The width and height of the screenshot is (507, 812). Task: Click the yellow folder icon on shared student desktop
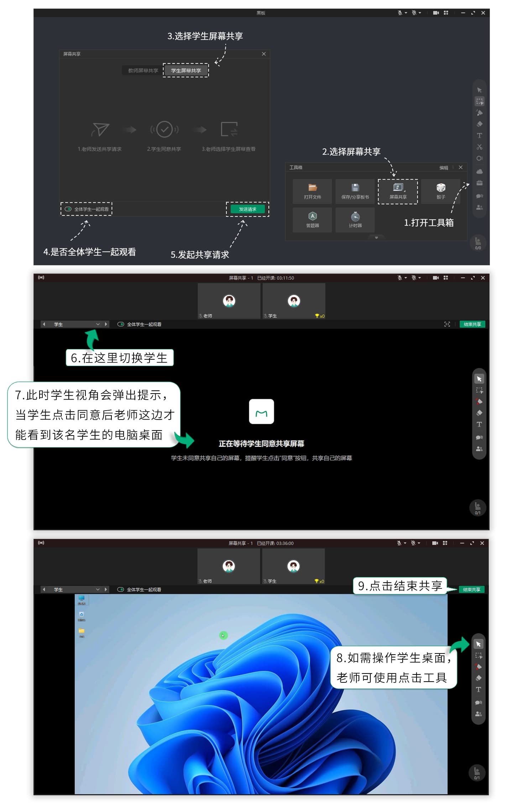pyautogui.click(x=82, y=632)
